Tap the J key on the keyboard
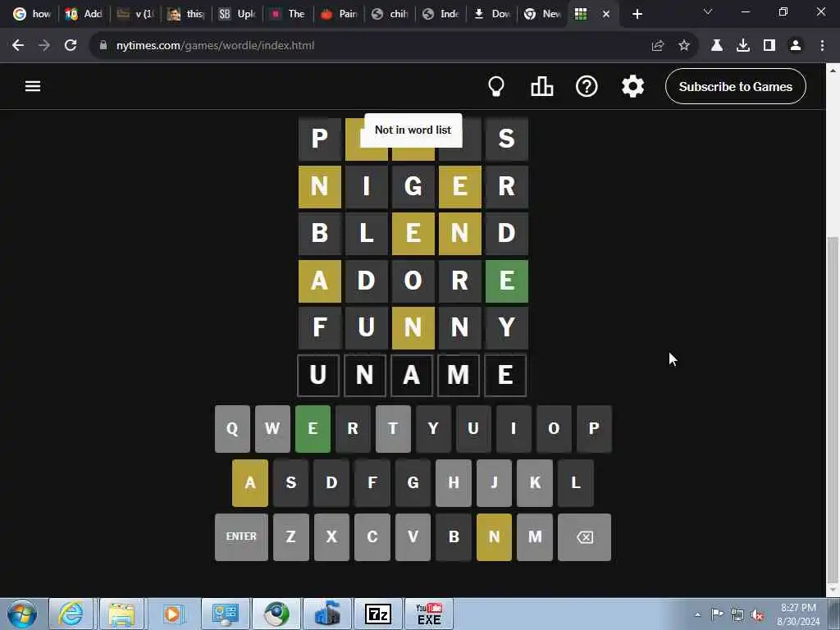The width and height of the screenshot is (840, 630). pos(495,482)
